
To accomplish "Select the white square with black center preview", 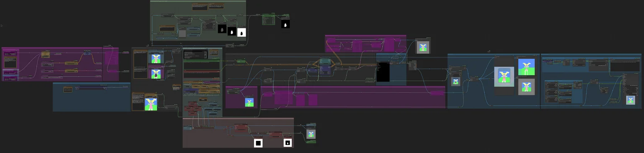I will (x=258, y=143).
